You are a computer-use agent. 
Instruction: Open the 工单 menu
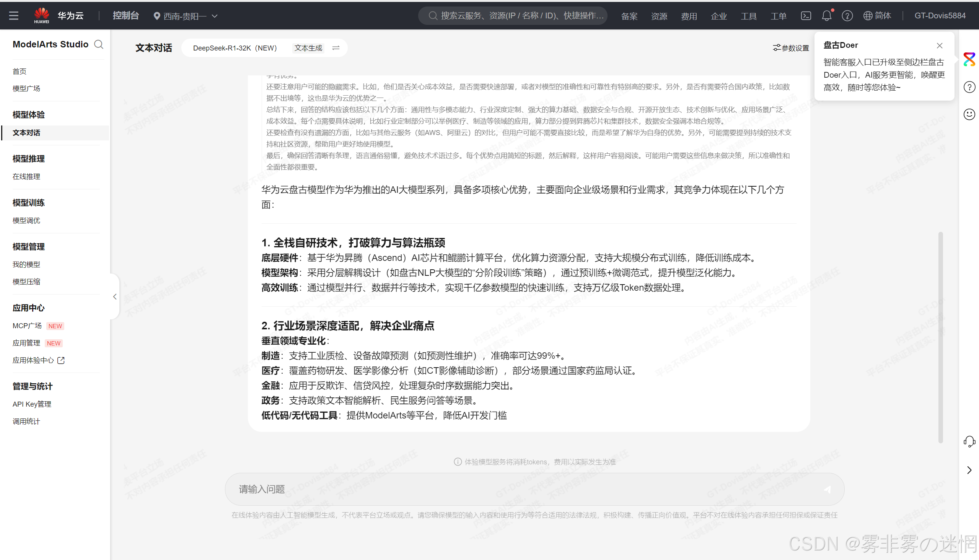point(779,16)
